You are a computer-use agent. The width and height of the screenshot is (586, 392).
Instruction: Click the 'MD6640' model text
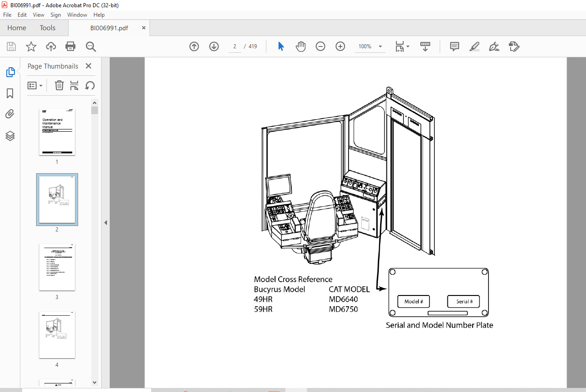point(343,299)
